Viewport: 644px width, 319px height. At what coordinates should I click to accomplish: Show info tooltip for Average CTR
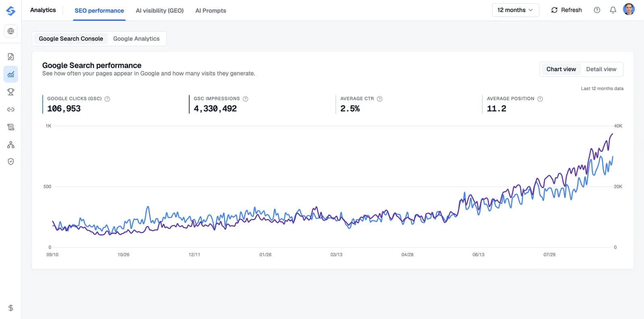[380, 99]
